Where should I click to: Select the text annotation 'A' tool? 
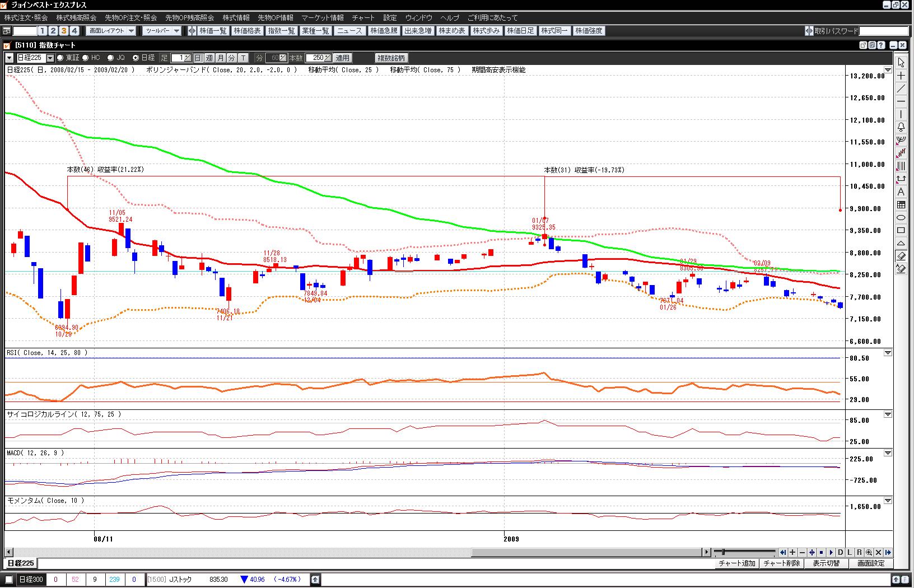[x=901, y=192]
